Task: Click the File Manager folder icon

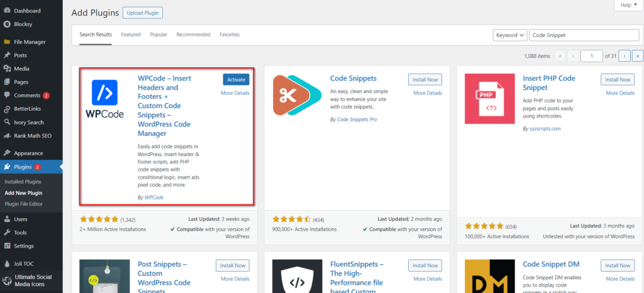Action: pyautogui.click(x=6, y=42)
